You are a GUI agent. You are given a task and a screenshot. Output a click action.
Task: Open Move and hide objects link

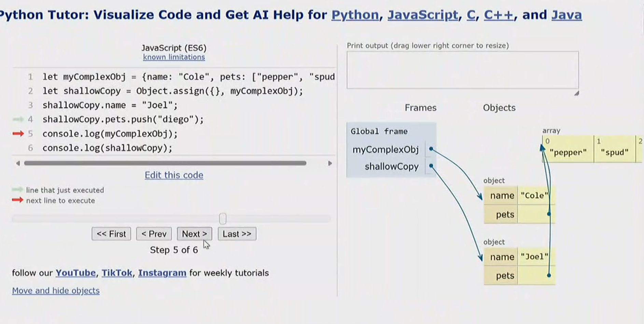56,291
